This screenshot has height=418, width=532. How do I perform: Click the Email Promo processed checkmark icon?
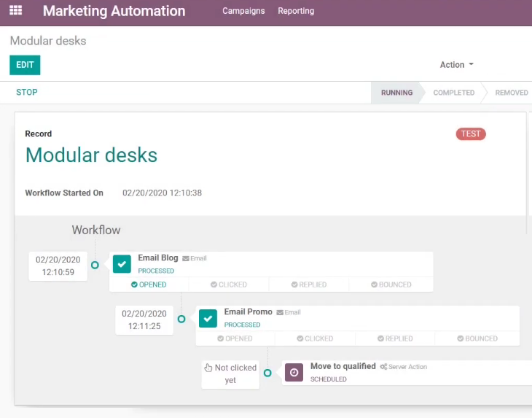click(208, 318)
